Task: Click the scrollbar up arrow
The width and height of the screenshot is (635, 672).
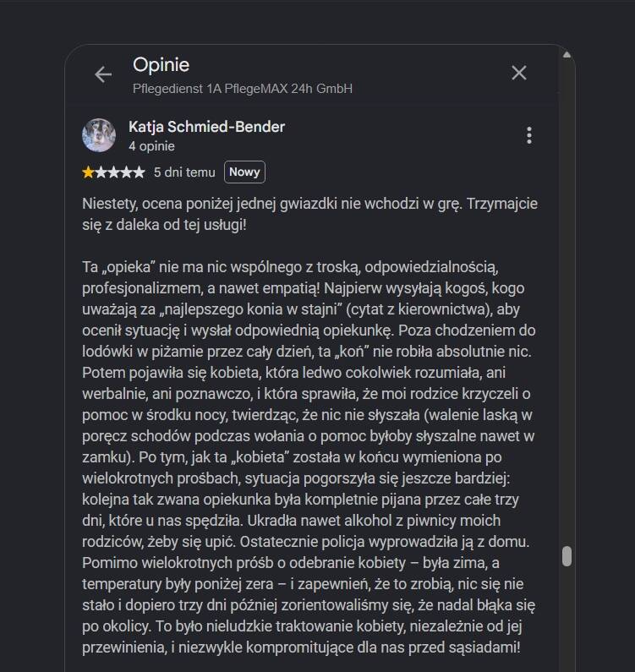Action: tap(567, 54)
